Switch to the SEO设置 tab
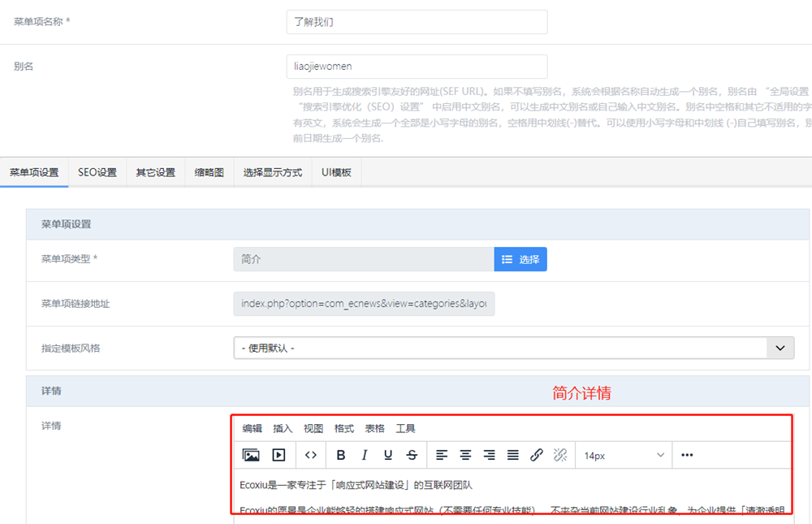Viewport: 812px width, 524px height. pos(97,172)
